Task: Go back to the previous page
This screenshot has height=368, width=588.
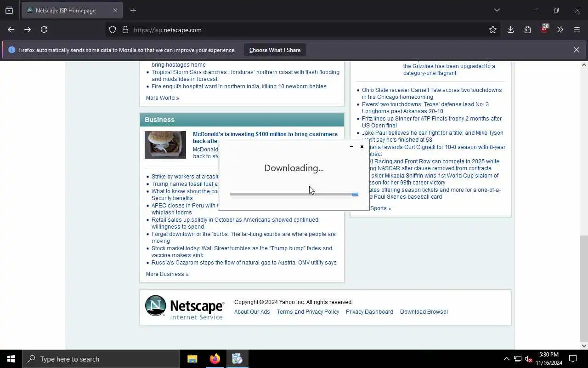Action: point(11,29)
